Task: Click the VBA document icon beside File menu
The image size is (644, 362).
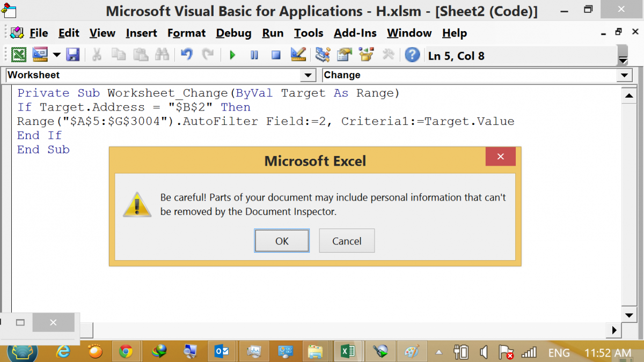Action: coord(17,33)
